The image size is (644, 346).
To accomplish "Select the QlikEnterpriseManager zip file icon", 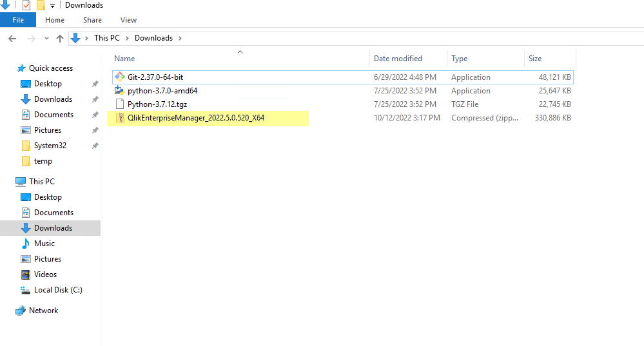I will [x=120, y=118].
